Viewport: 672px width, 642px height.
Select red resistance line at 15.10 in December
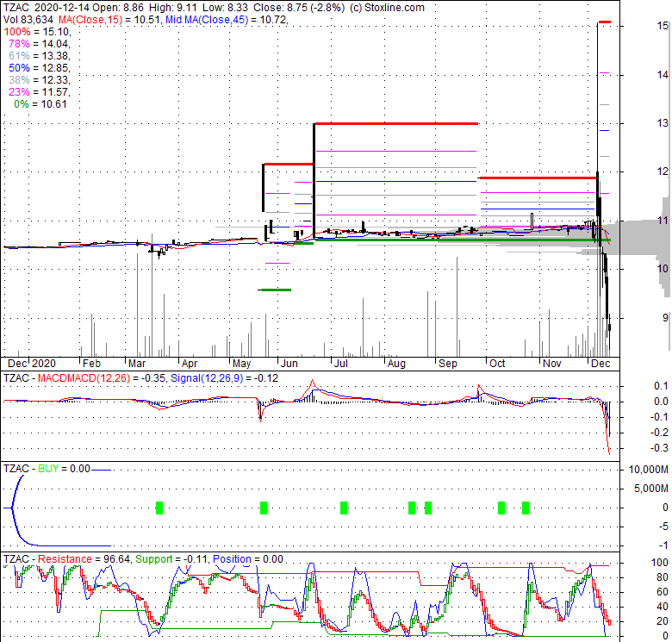tap(605, 22)
